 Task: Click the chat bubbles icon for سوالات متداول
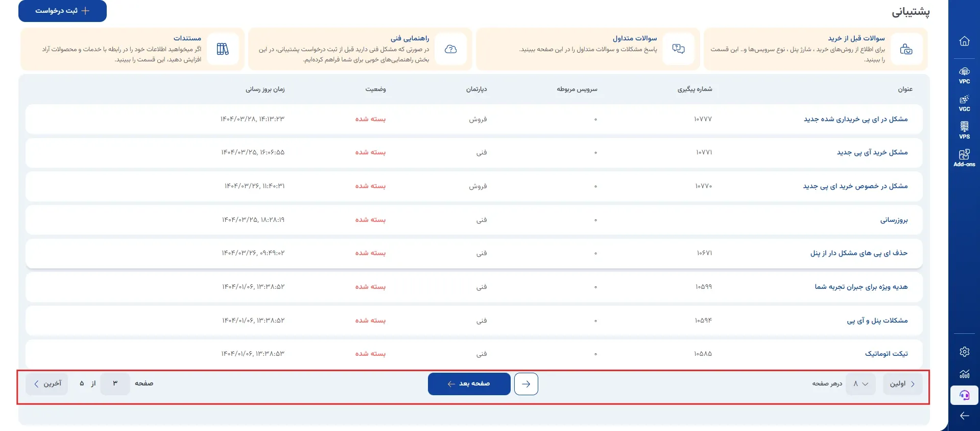tap(678, 49)
